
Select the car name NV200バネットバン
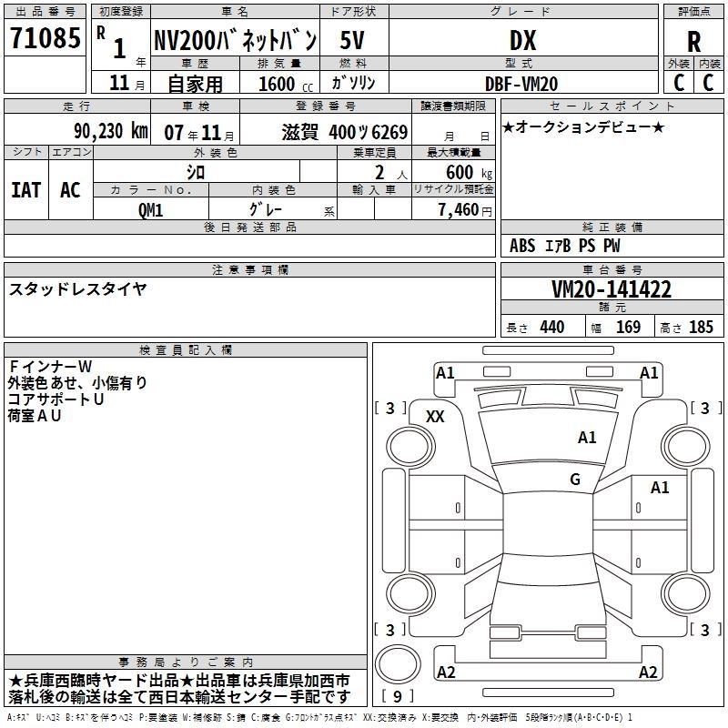(236, 40)
